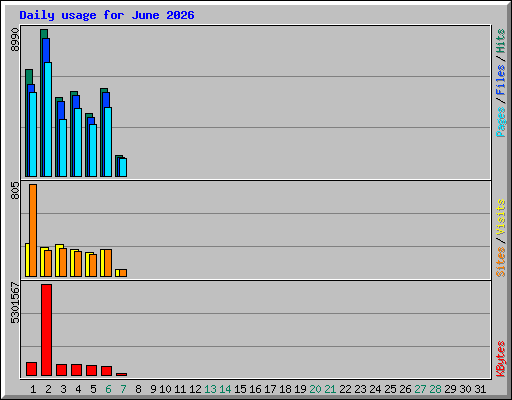Click the day 30 axis label

465,389
